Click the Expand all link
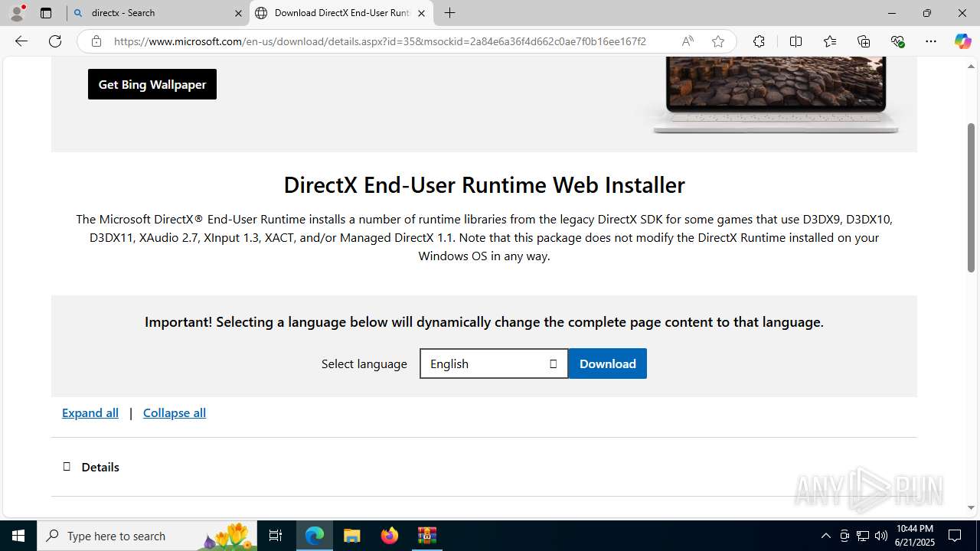980x551 pixels. [x=90, y=412]
